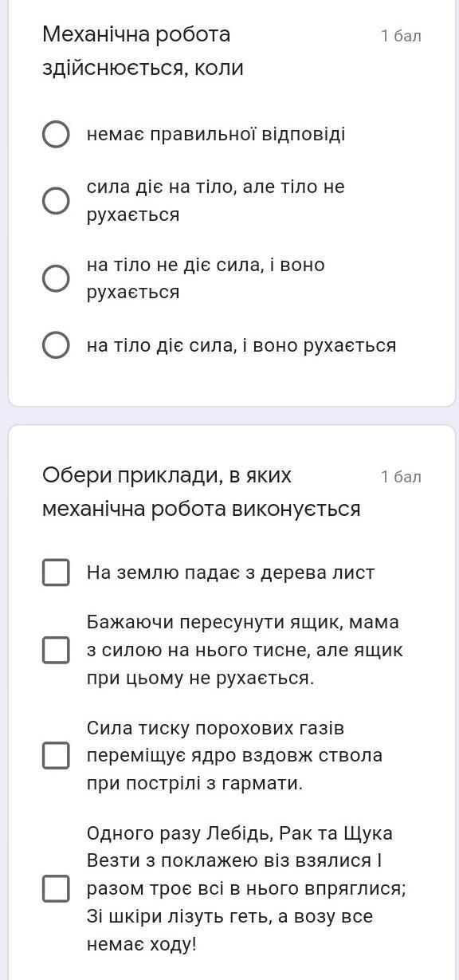Pick radio 'на тіло не діє сила, і воно рухається'

coord(55,278)
